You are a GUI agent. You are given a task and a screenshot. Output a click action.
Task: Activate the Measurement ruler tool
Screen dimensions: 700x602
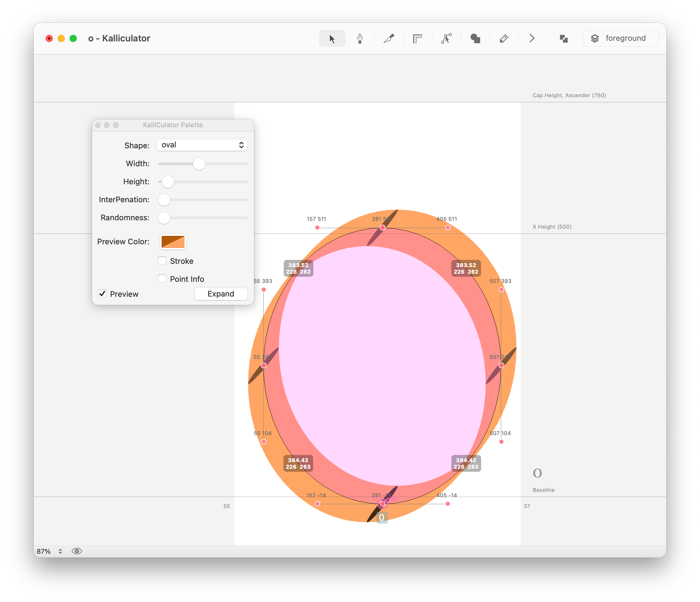[x=417, y=38]
